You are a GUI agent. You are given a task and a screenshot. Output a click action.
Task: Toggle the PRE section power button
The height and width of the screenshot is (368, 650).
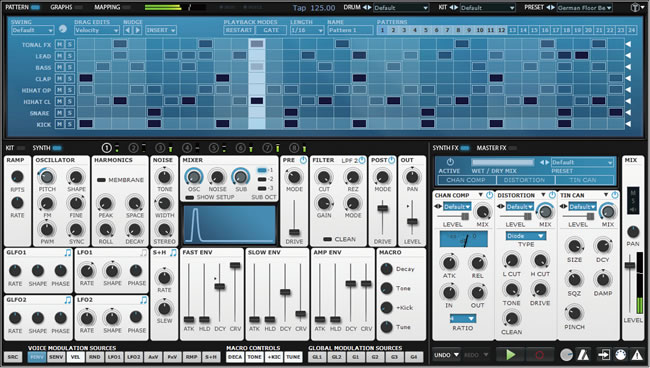(x=303, y=160)
